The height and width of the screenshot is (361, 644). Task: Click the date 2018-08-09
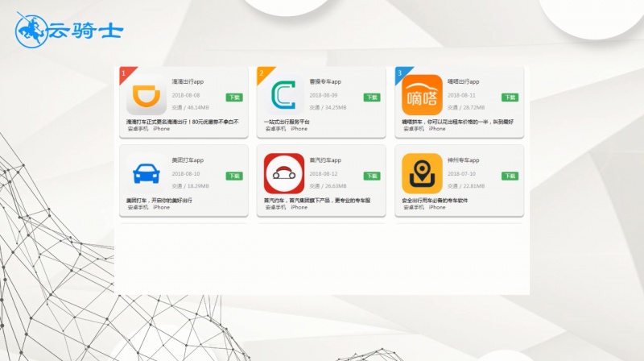point(324,95)
